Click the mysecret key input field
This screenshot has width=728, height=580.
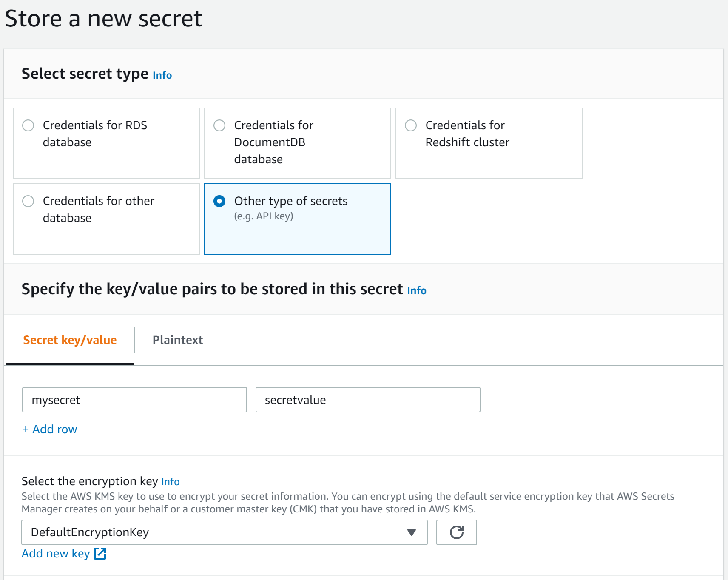click(x=134, y=400)
